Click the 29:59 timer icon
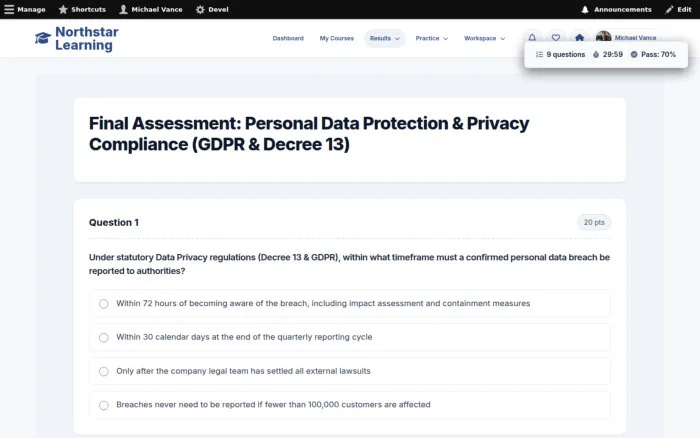This screenshot has height=438, width=700. pos(596,54)
